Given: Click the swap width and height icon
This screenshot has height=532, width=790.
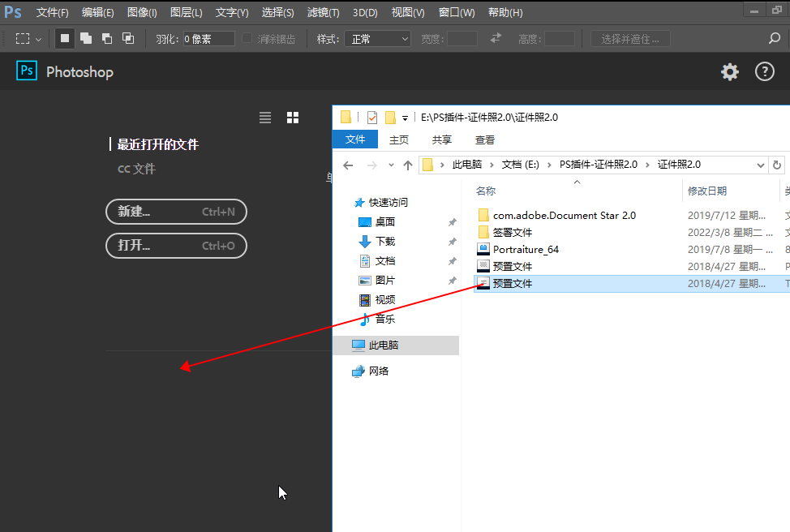Looking at the screenshot, I should click(496, 38).
